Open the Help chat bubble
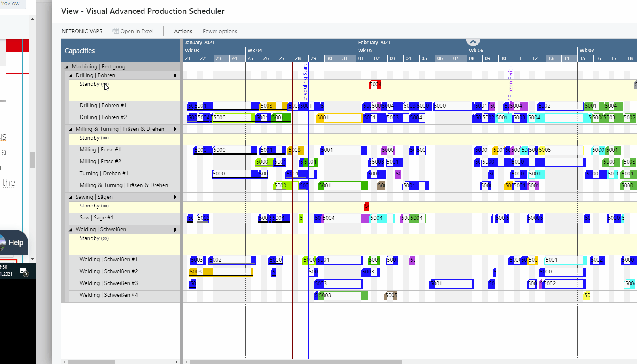Image resolution: width=637 pixels, height=364 pixels. tap(14, 242)
